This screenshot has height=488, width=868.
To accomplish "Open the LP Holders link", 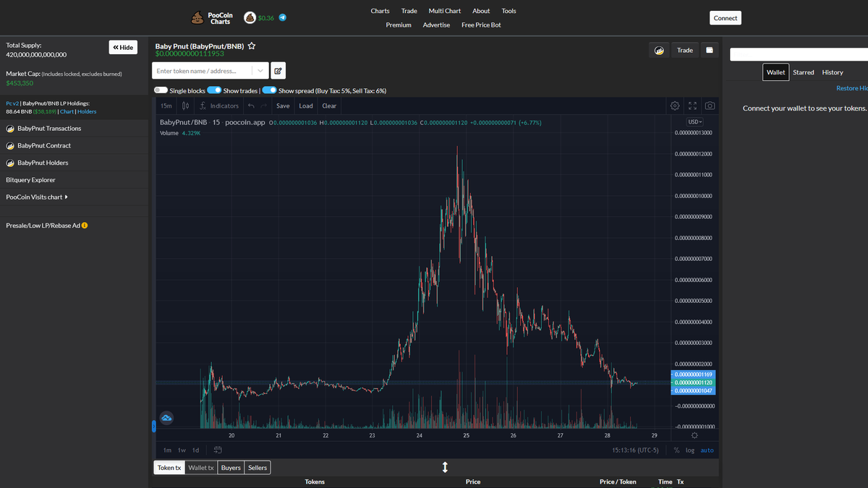I will pyautogui.click(x=87, y=111).
